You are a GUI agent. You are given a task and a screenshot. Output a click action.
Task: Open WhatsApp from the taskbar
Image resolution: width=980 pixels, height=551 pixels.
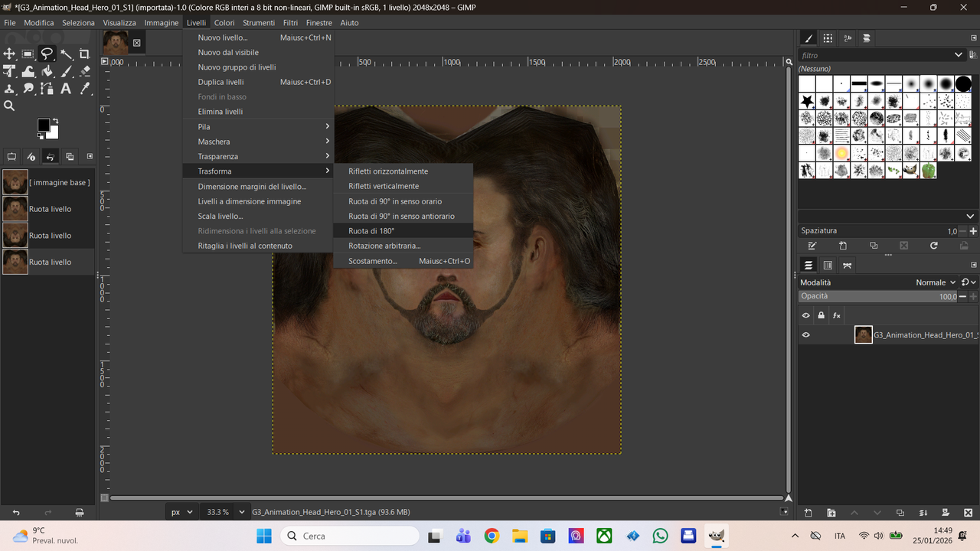[x=660, y=536]
